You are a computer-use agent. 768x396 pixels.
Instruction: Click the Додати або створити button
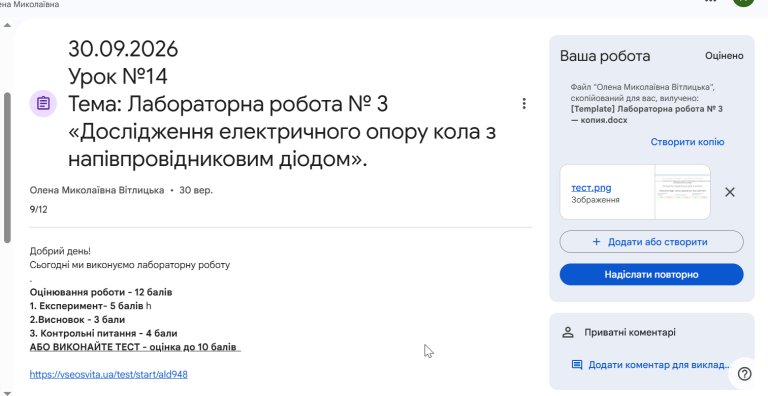(651, 242)
